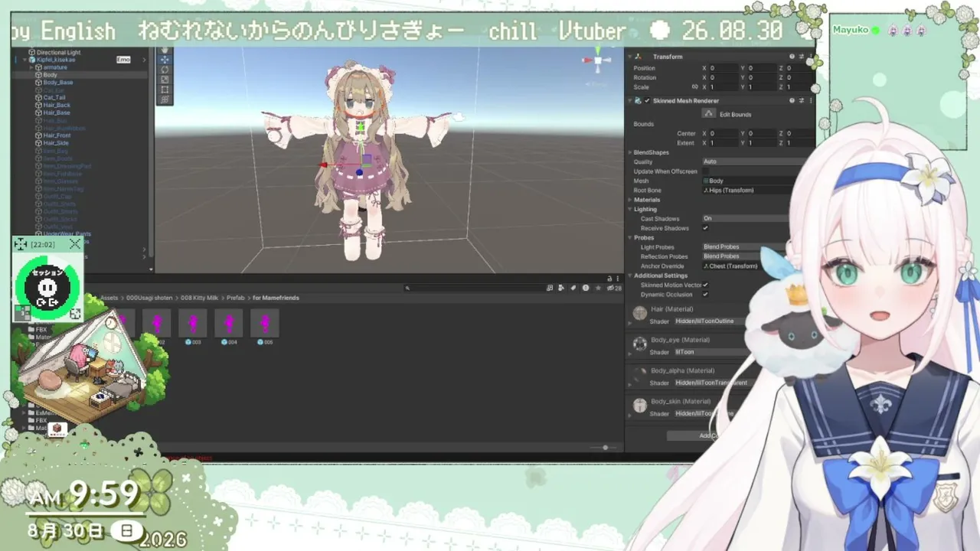Go to 000Usagi shoten breadcrumb folder
The height and width of the screenshot is (551, 980).
click(150, 298)
